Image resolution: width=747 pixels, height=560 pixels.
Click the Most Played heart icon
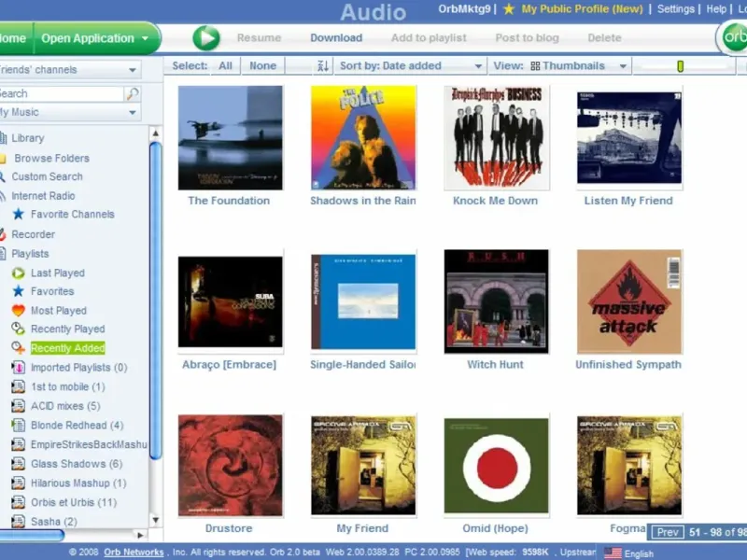coord(18,311)
